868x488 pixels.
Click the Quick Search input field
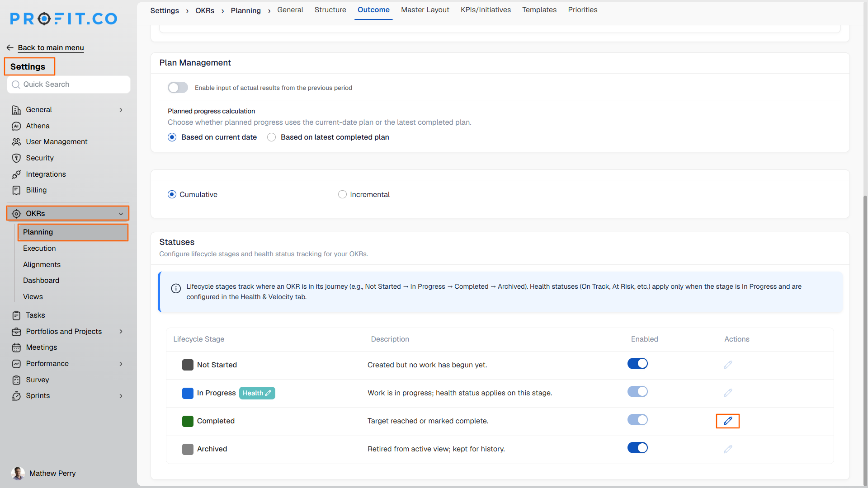[69, 84]
